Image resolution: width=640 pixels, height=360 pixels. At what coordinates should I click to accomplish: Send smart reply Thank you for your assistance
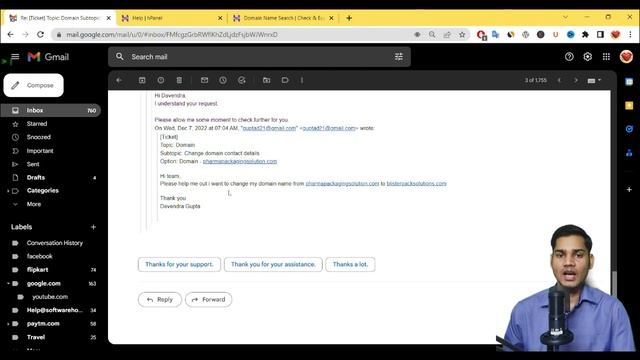tap(273, 264)
